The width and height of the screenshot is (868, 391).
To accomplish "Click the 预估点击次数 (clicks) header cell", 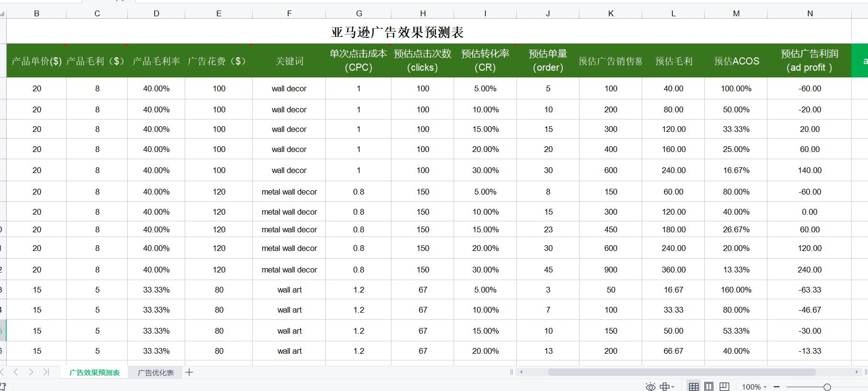I will (x=423, y=61).
